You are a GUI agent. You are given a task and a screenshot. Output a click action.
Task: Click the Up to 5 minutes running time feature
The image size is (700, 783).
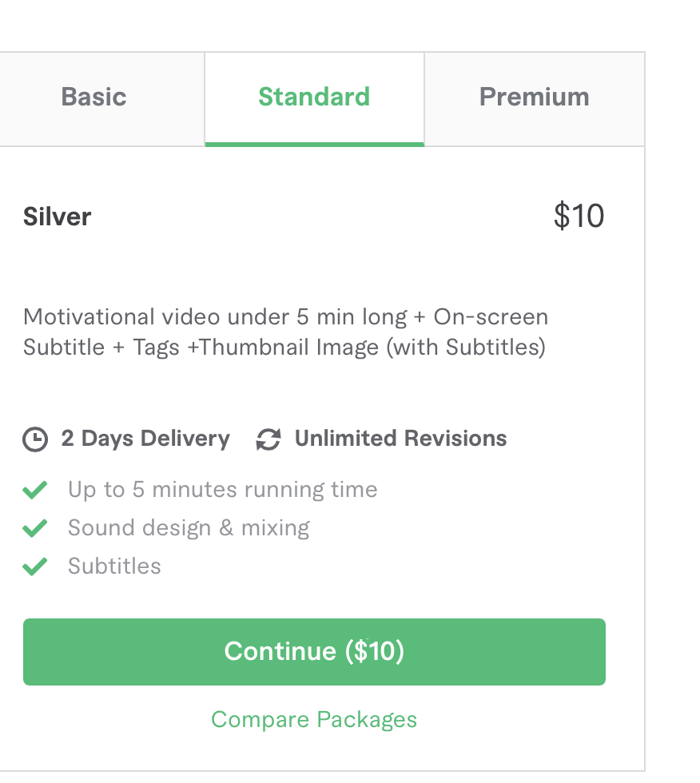click(x=222, y=490)
